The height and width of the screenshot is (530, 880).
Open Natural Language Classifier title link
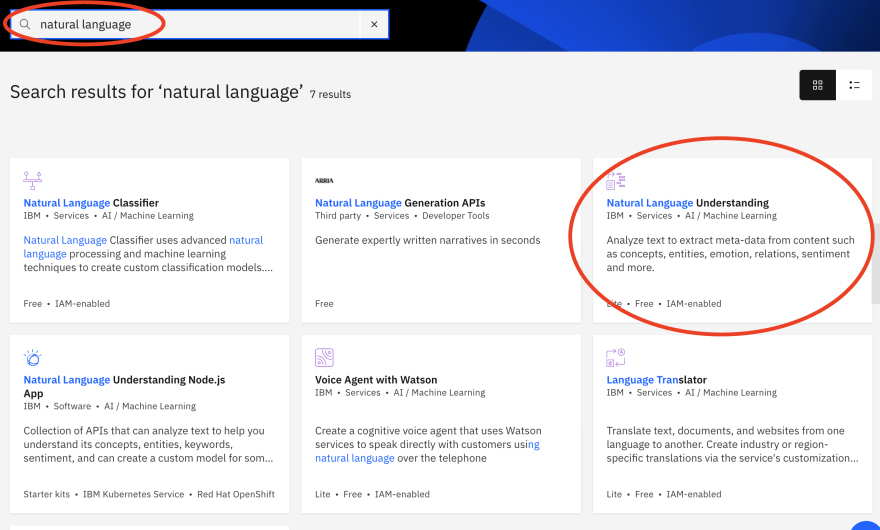(x=91, y=203)
